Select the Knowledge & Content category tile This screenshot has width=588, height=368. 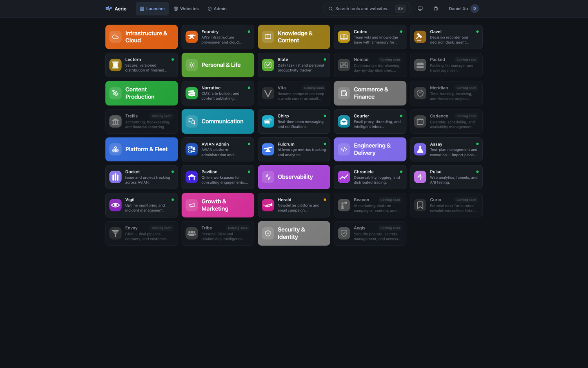click(x=294, y=37)
